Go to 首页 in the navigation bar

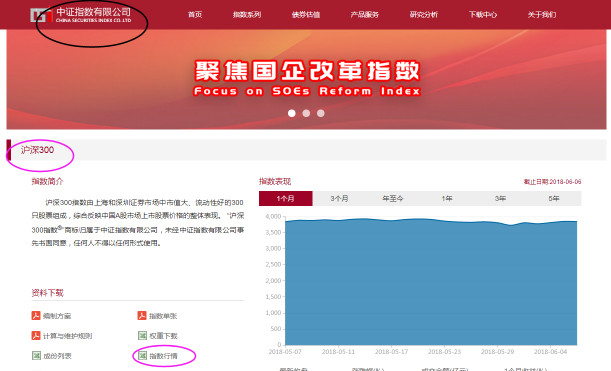click(x=195, y=15)
